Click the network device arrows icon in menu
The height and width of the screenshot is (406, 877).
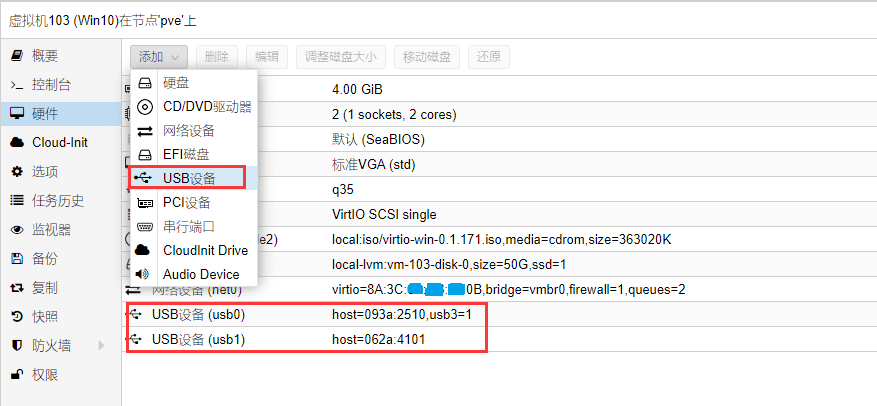tap(145, 131)
